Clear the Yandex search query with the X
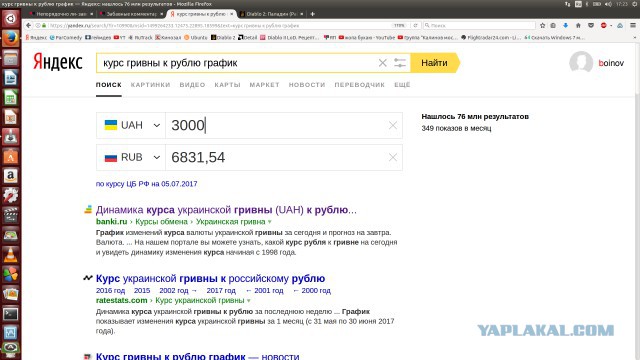This screenshot has width=640, height=360. click(382, 63)
